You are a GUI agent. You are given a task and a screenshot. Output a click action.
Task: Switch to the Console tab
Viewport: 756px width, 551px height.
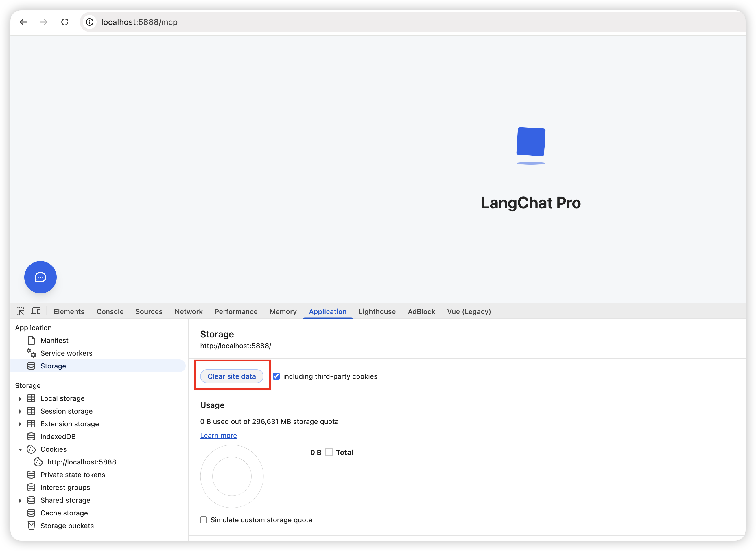[110, 311]
